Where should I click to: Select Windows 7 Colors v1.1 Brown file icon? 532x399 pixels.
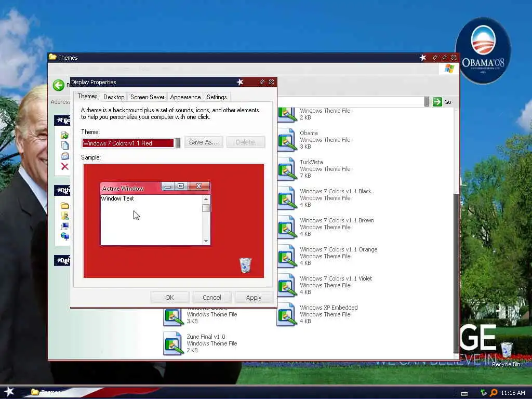pos(287,227)
